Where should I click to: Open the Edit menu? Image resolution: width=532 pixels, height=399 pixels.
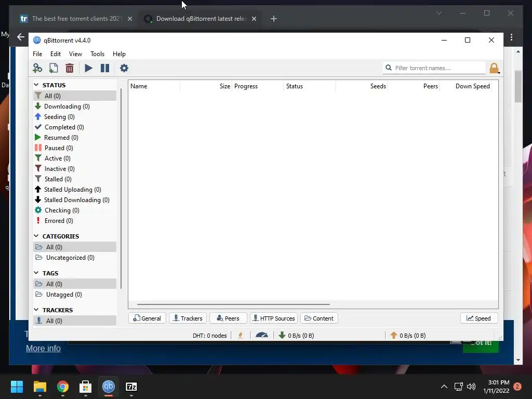click(55, 54)
